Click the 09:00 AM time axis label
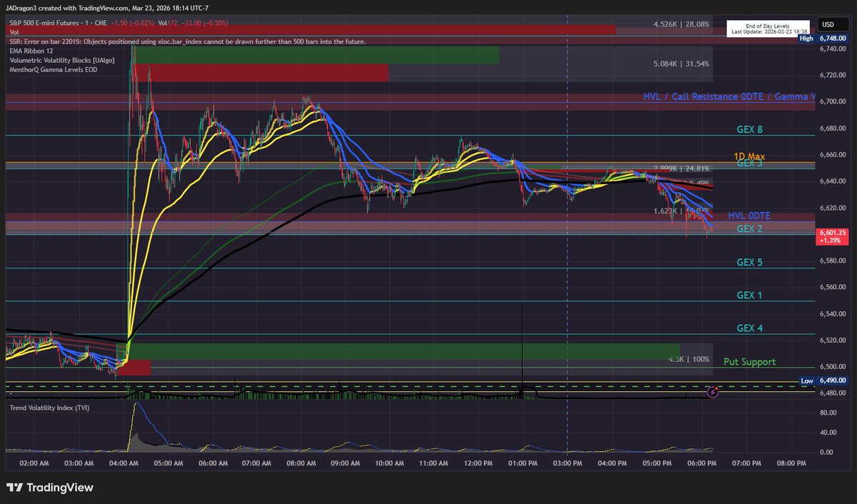The image size is (857, 504). click(346, 463)
